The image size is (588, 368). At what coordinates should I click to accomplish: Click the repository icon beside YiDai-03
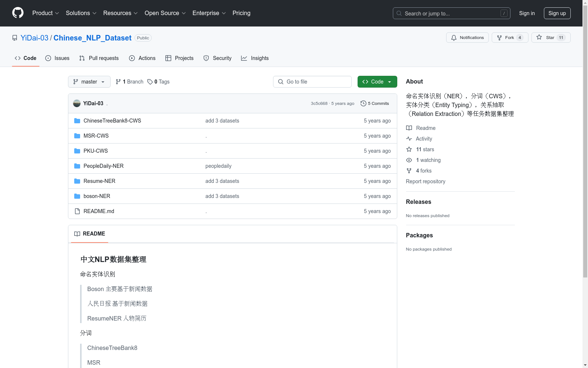click(x=15, y=38)
